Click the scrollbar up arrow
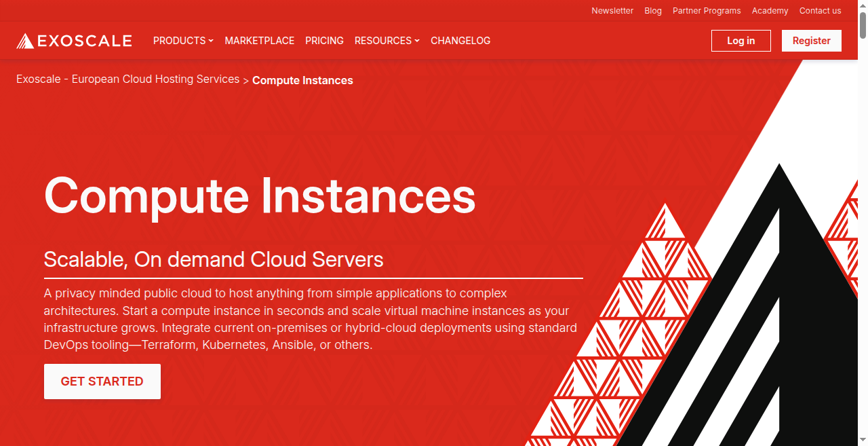Screen dimensions: 868x446 863,5
